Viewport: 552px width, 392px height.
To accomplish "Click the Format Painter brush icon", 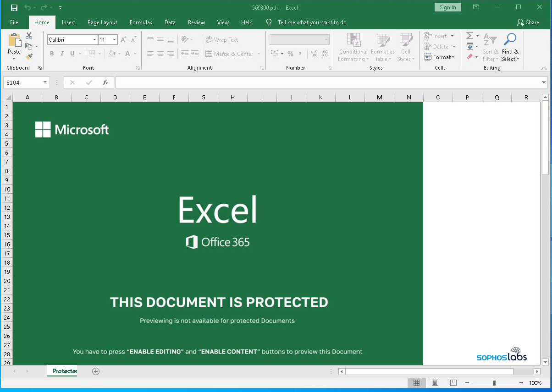I will [x=29, y=57].
